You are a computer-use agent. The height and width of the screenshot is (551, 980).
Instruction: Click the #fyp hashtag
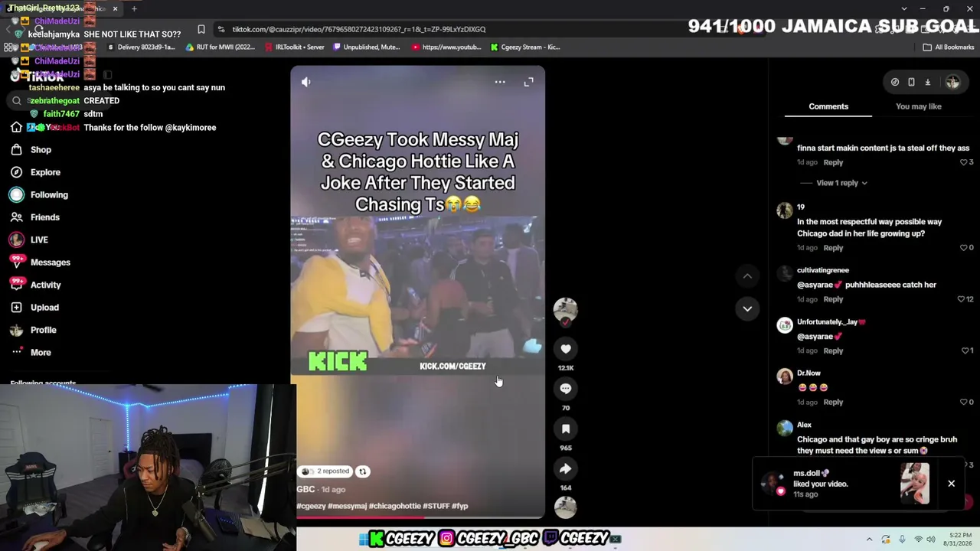click(459, 506)
